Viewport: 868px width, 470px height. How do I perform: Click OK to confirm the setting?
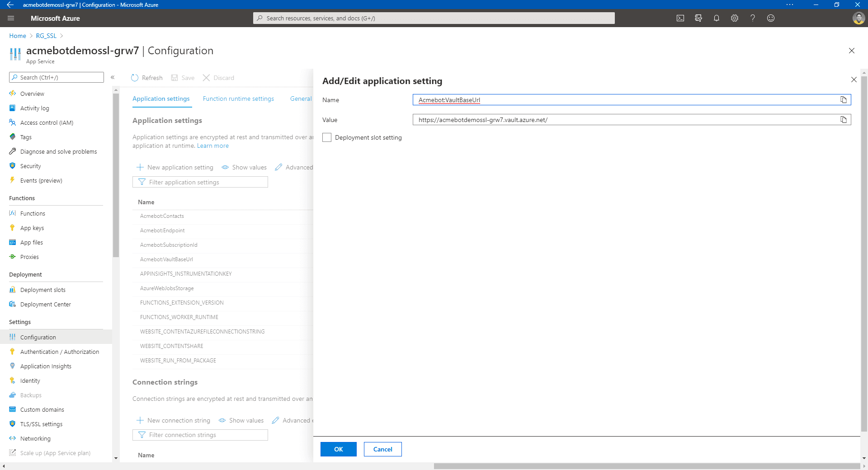point(339,449)
